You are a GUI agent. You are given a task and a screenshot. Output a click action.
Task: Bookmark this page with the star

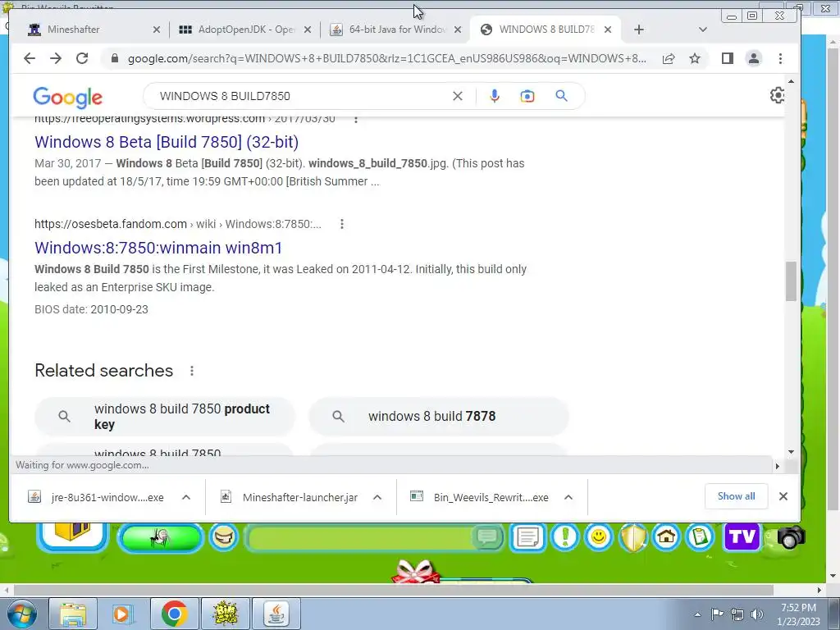point(695,58)
